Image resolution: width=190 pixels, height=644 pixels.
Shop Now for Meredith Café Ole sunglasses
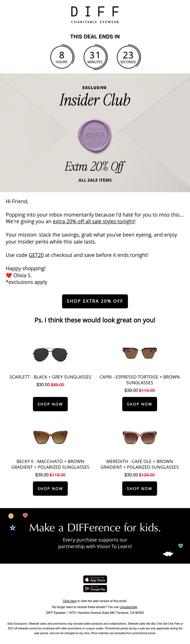pyautogui.click(x=140, y=489)
